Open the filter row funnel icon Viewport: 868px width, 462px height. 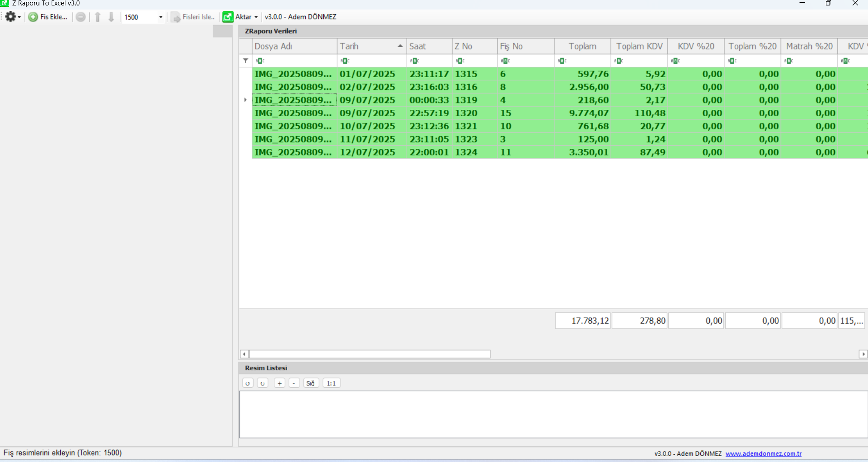pos(245,61)
